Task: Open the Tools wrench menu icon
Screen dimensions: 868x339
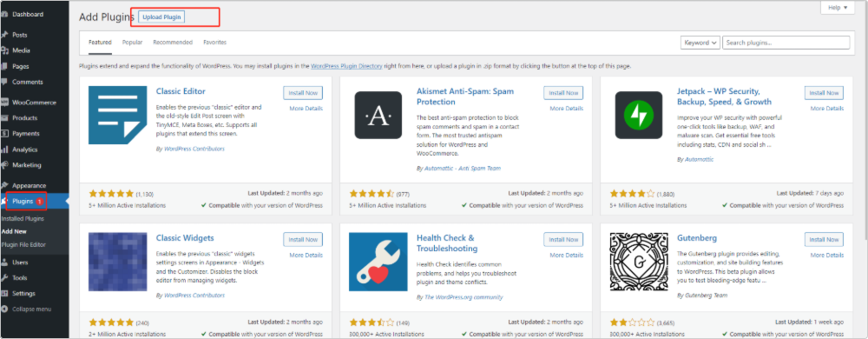Action: click(4, 277)
